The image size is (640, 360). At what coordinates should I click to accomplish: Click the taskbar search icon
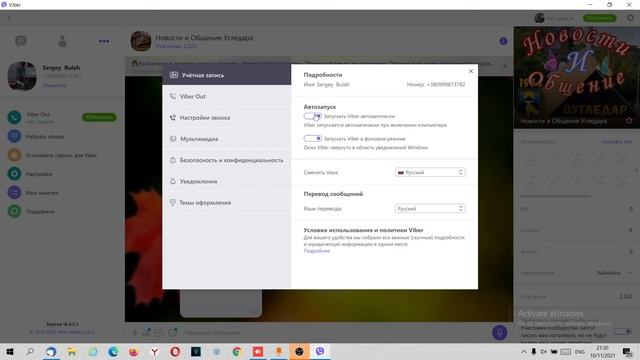(30, 351)
